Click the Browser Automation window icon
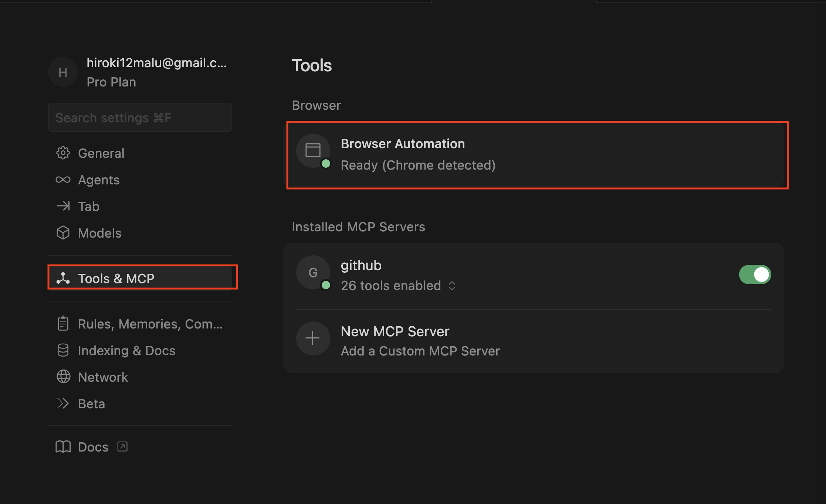The image size is (826, 504). (313, 150)
